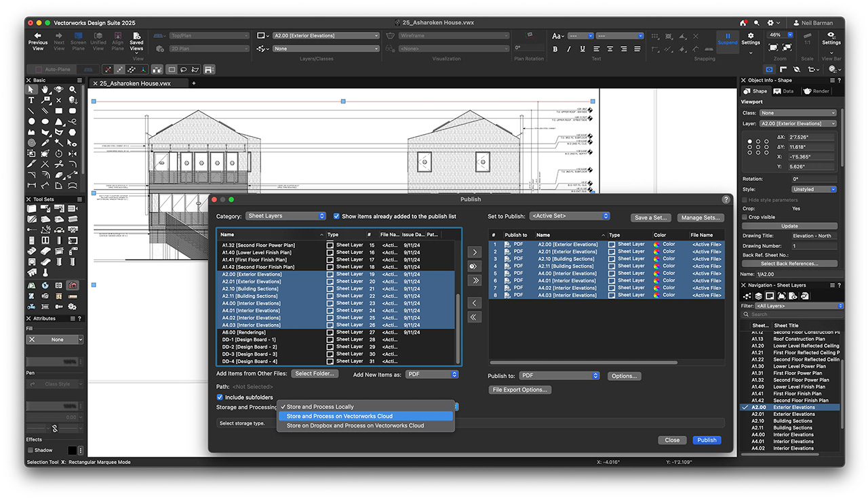Uncheck Show items already added to publish list

[336, 216]
